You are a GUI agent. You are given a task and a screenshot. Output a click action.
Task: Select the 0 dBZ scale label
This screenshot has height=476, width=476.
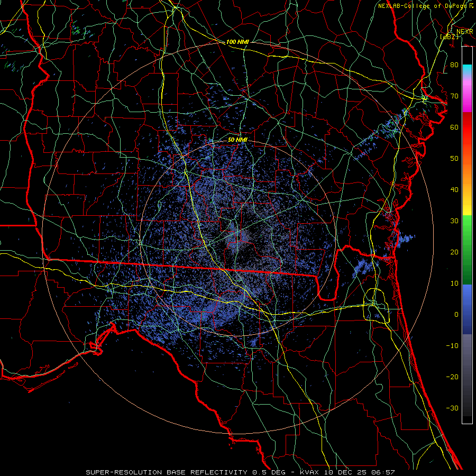point(456,315)
